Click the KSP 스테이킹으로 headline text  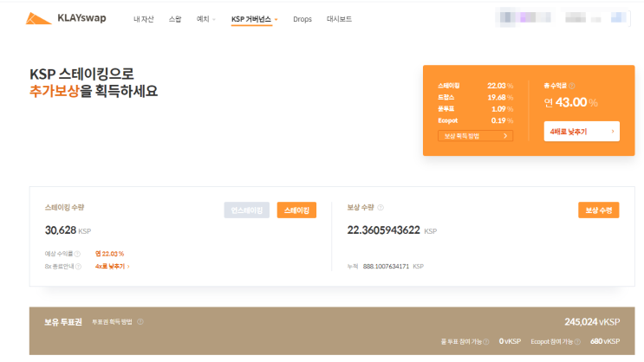point(81,74)
